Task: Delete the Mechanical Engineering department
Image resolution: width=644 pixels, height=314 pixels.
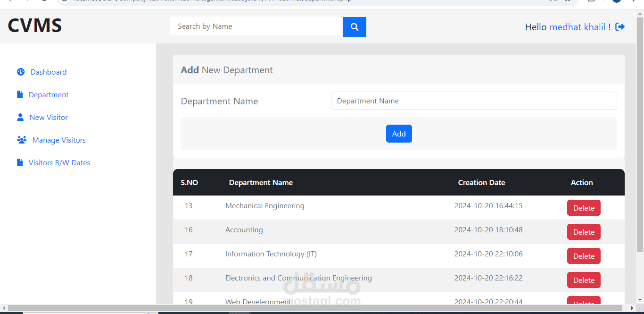Action: 584,208
